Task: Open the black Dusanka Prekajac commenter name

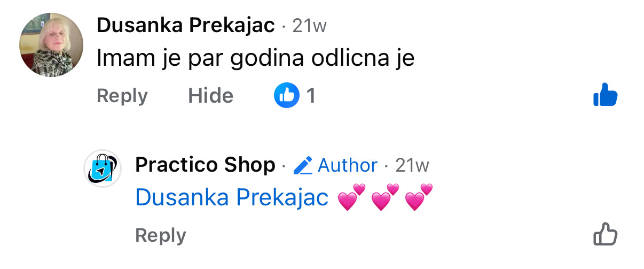Action: [x=186, y=26]
